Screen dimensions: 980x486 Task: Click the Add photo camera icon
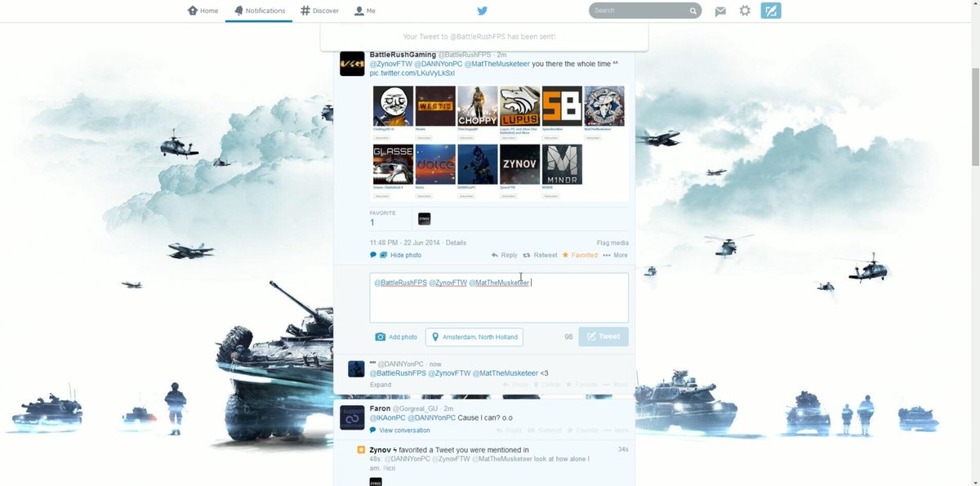point(381,337)
